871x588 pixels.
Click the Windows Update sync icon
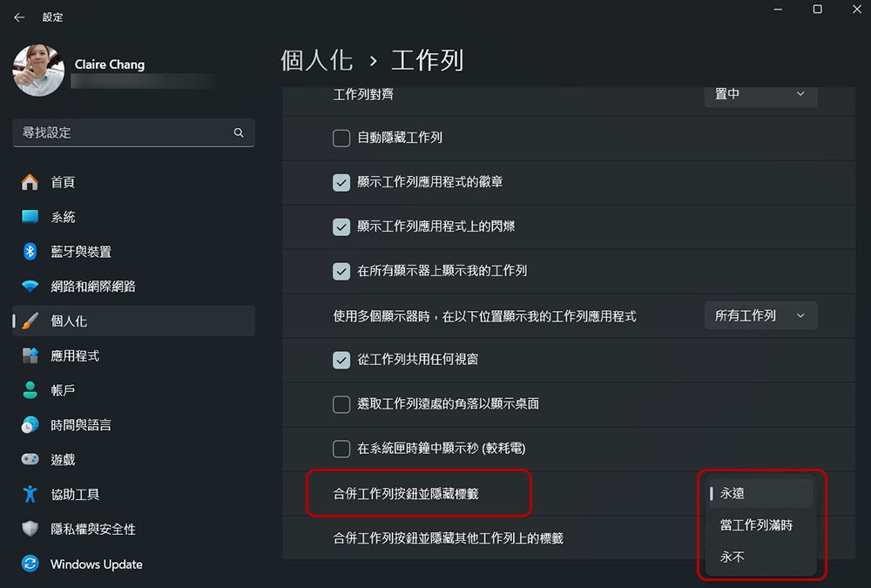click(x=30, y=564)
